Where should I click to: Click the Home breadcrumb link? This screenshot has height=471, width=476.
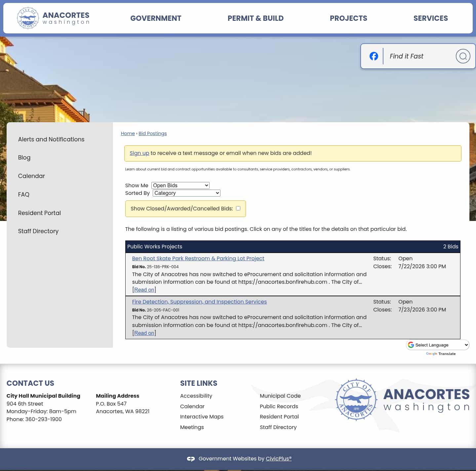pos(128,133)
